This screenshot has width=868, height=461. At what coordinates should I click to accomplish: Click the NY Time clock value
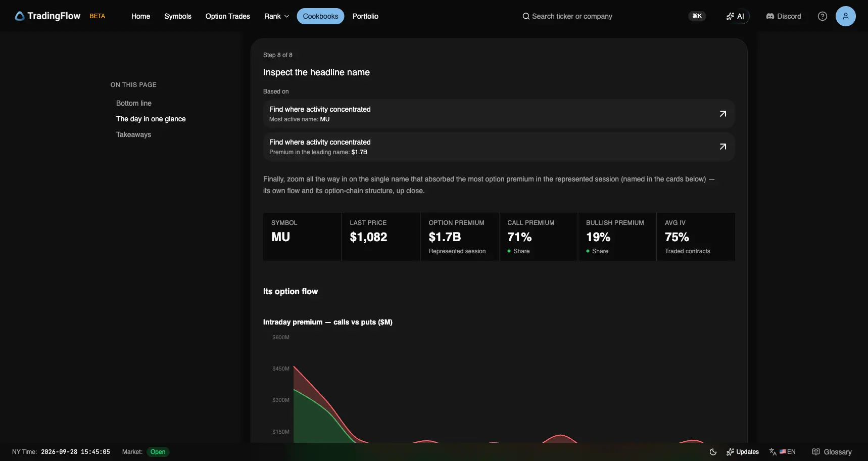pyautogui.click(x=75, y=452)
